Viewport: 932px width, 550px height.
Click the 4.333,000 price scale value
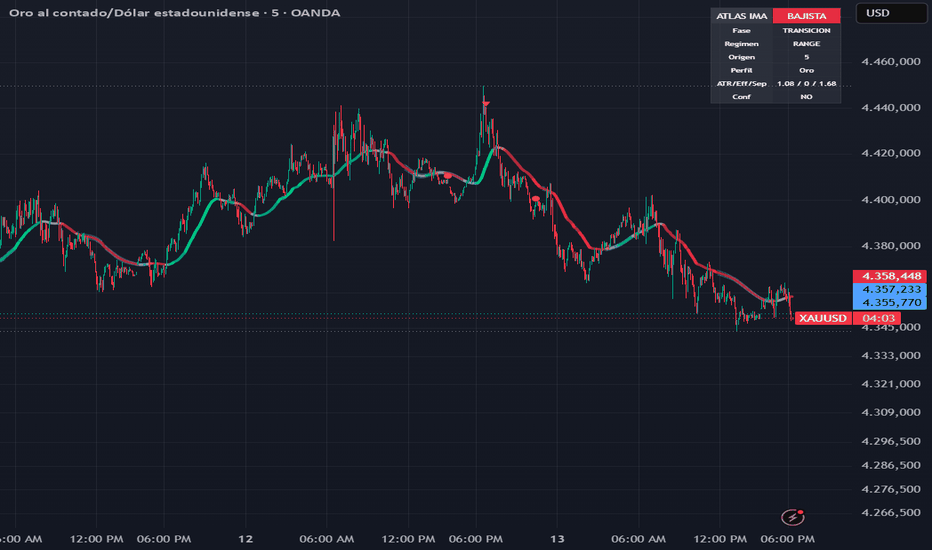pos(890,356)
